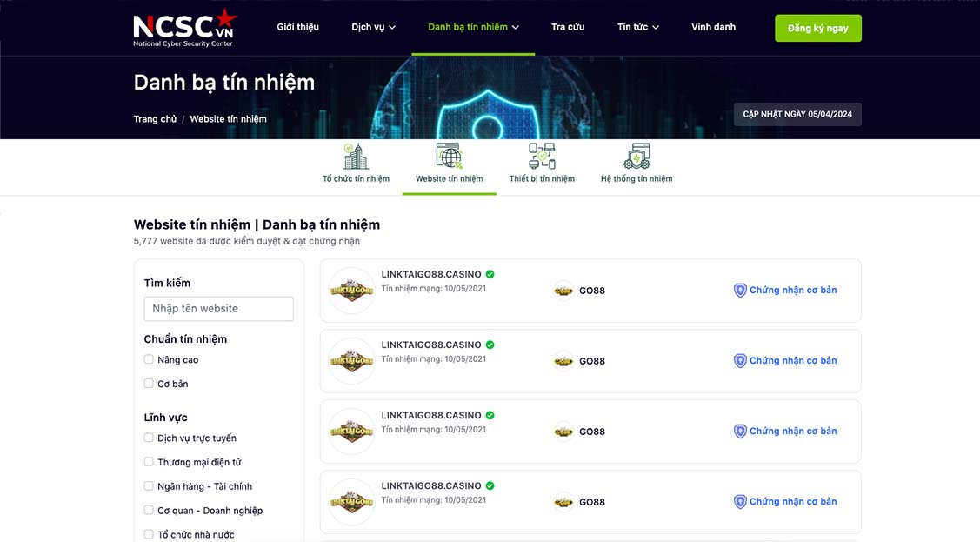Click the Website tín nhiệm breadcrumb
This screenshot has height=542, width=980.
tap(228, 119)
